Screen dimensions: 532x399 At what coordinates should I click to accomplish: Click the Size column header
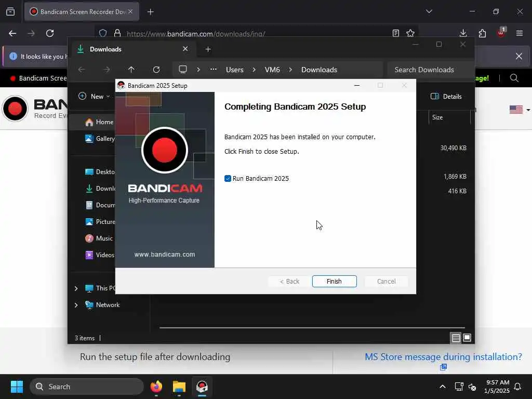pyautogui.click(x=437, y=117)
